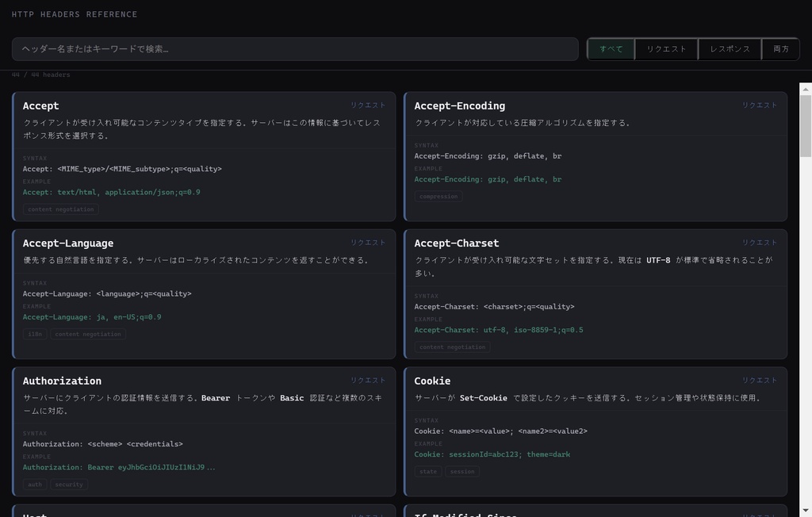Click the bold UTF-8 text in Accept-Charset
This screenshot has width=812, height=517.
[x=658, y=260]
